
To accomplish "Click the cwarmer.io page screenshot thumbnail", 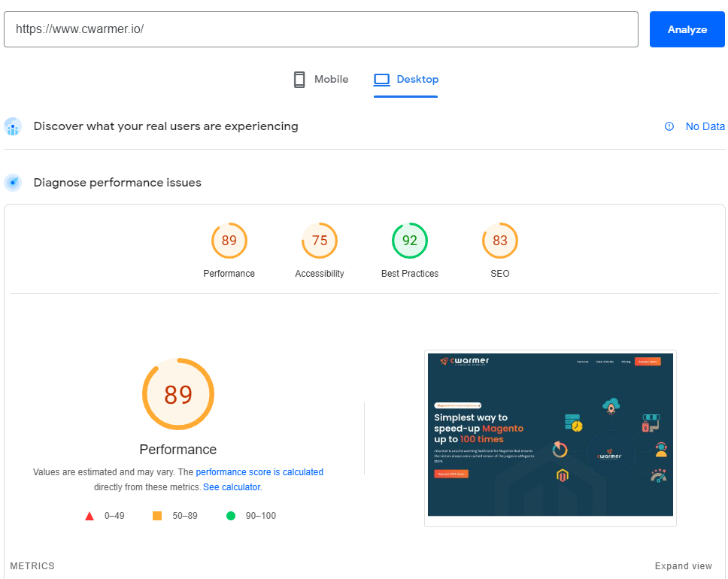I will coord(550,436).
